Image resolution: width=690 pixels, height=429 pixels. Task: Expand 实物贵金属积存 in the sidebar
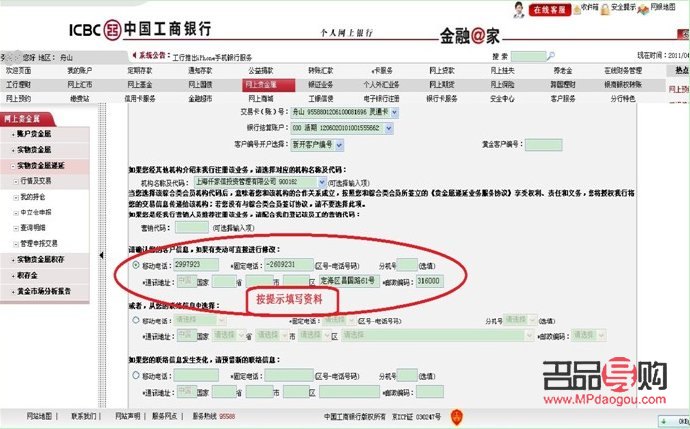click(40, 260)
